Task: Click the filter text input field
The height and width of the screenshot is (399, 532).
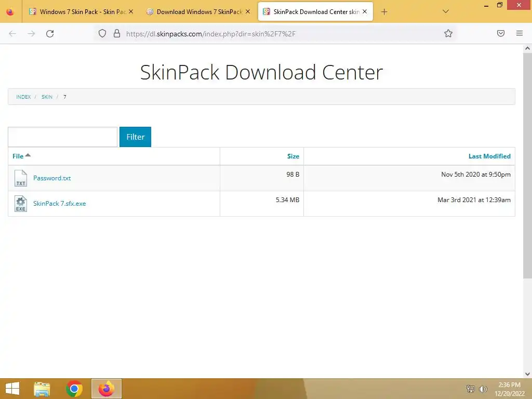Action: [63, 137]
